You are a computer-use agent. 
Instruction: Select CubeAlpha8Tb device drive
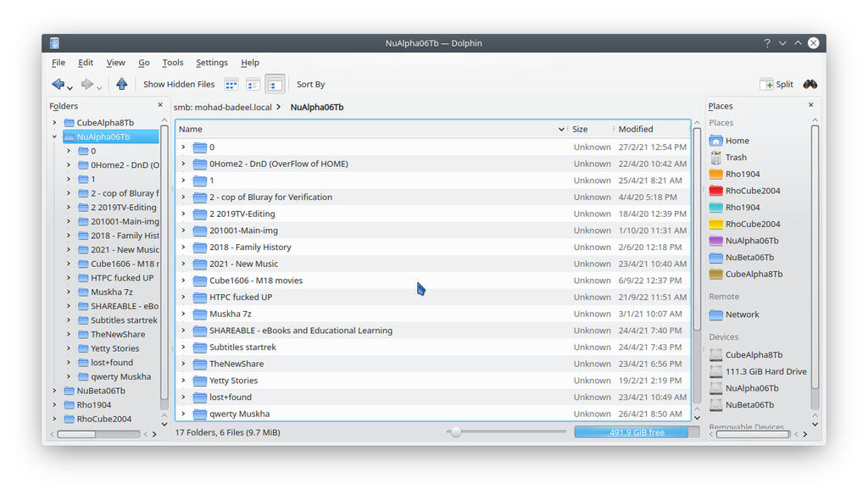[747, 354]
